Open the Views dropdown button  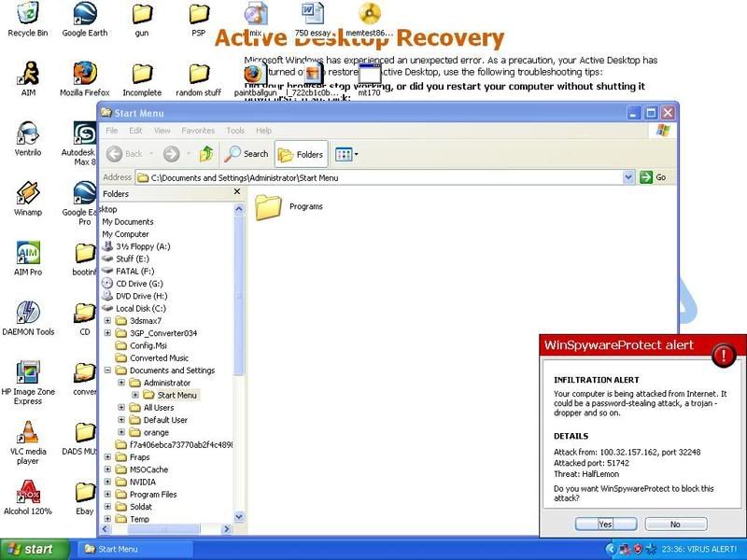(346, 154)
